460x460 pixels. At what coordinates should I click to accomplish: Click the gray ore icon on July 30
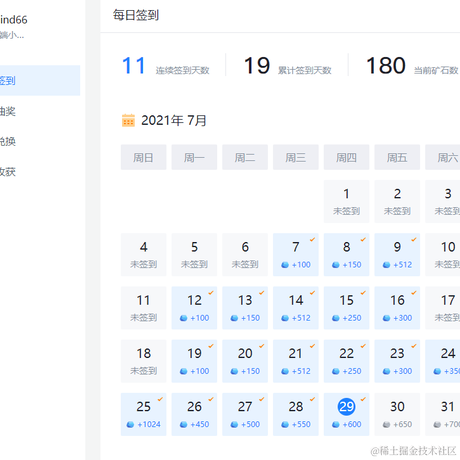pos(386,425)
